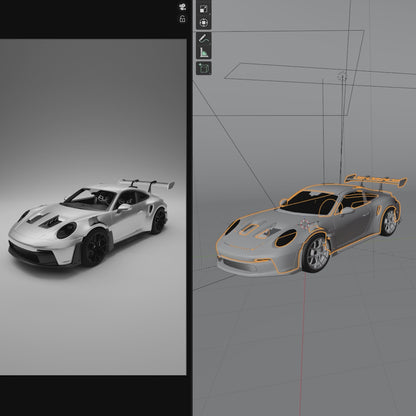Select the Add Cube tool

204,68
